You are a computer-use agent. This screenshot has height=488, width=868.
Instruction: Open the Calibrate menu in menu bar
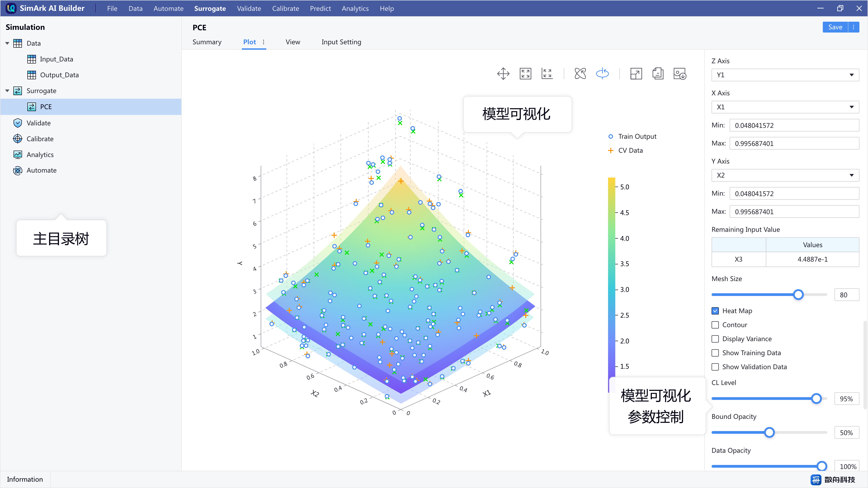(x=285, y=8)
